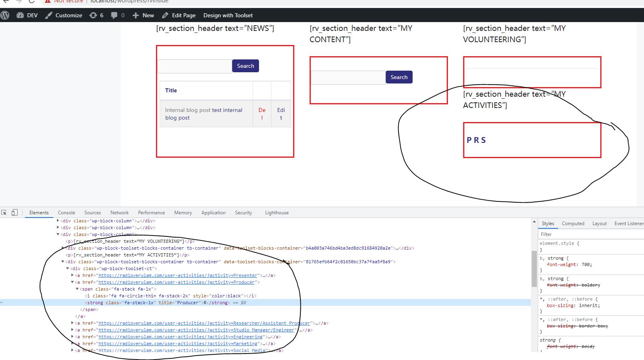The width and height of the screenshot is (644, 360).
Task: Open the Styles pane tab
Action: coord(548,224)
